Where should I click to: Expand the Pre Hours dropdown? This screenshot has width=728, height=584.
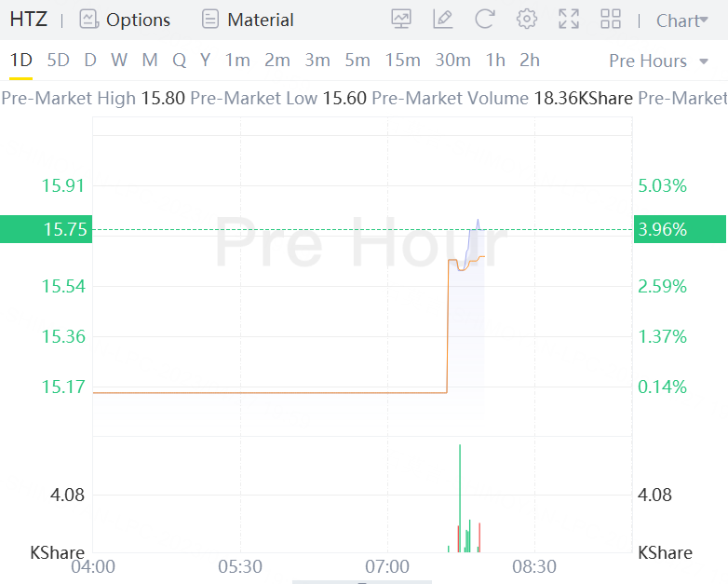pyautogui.click(x=660, y=61)
